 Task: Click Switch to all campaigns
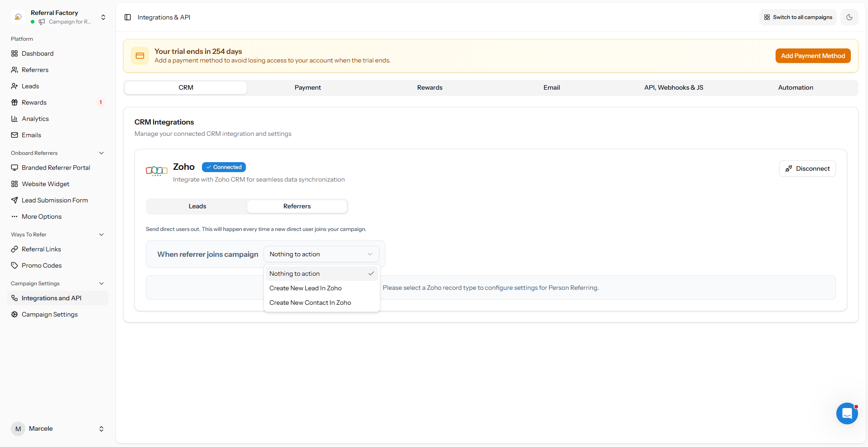[x=798, y=17]
